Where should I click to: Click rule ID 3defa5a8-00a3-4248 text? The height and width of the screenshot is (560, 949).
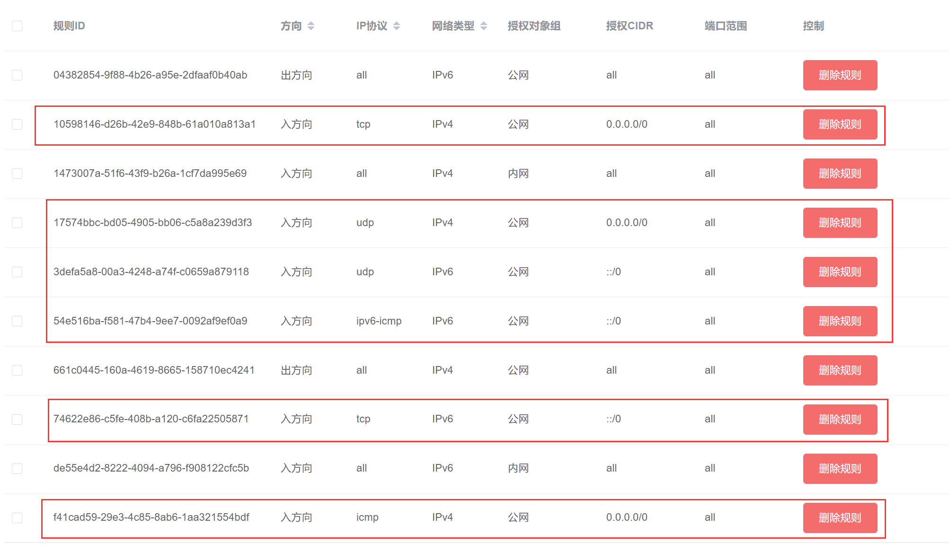click(x=151, y=272)
